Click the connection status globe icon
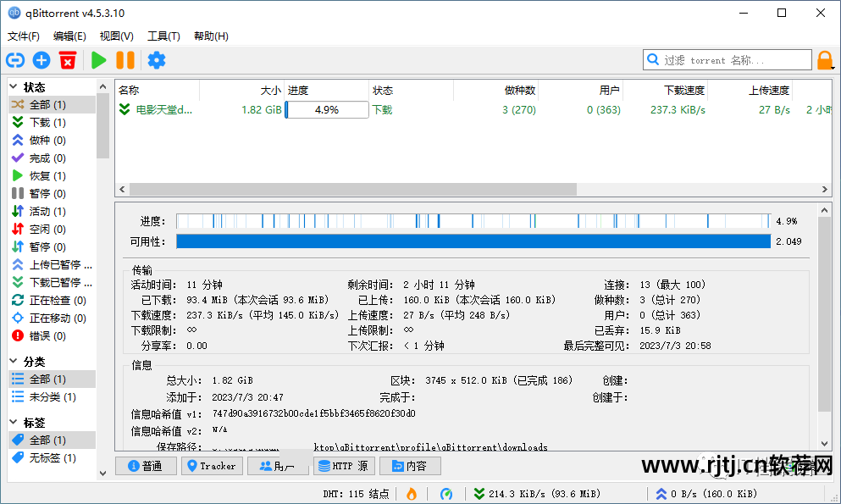 click(447, 494)
